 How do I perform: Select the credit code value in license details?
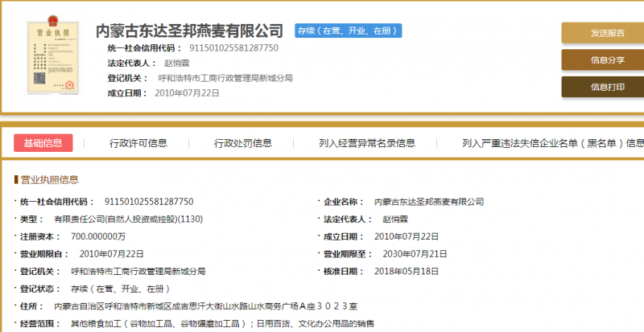(x=149, y=202)
